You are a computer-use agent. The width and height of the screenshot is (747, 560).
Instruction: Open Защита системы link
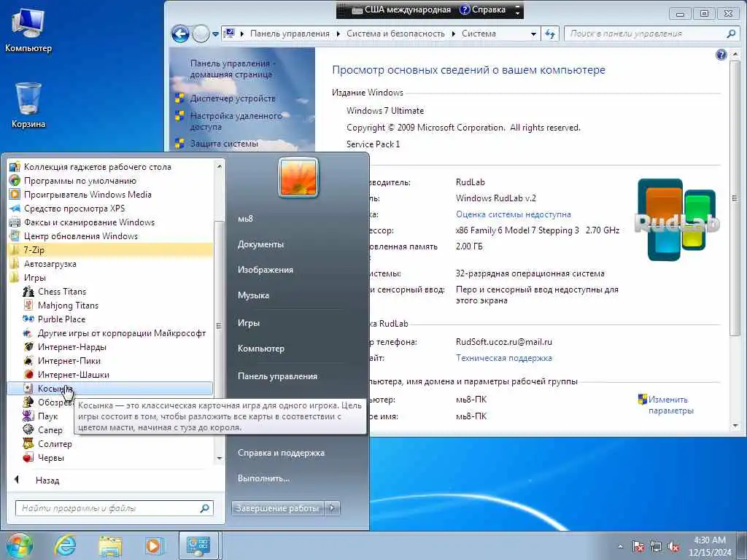(x=224, y=144)
